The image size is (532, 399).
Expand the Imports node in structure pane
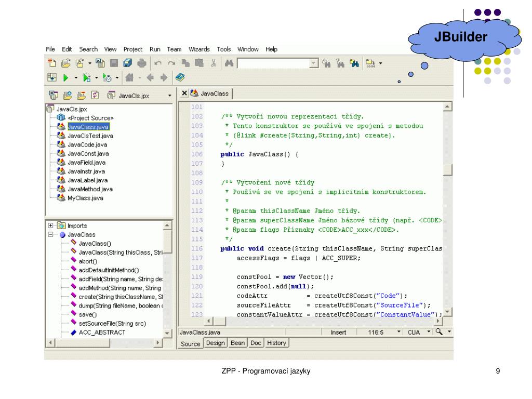point(50,225)
